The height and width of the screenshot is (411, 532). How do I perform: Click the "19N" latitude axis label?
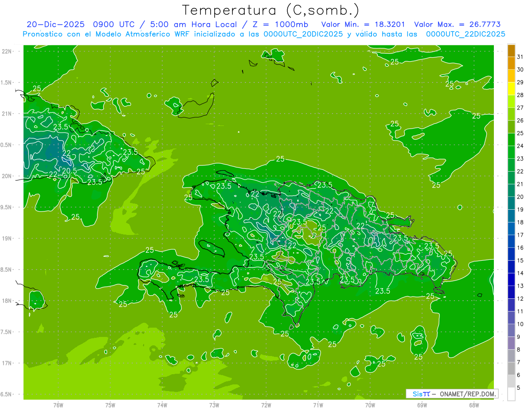pos(7,239)
